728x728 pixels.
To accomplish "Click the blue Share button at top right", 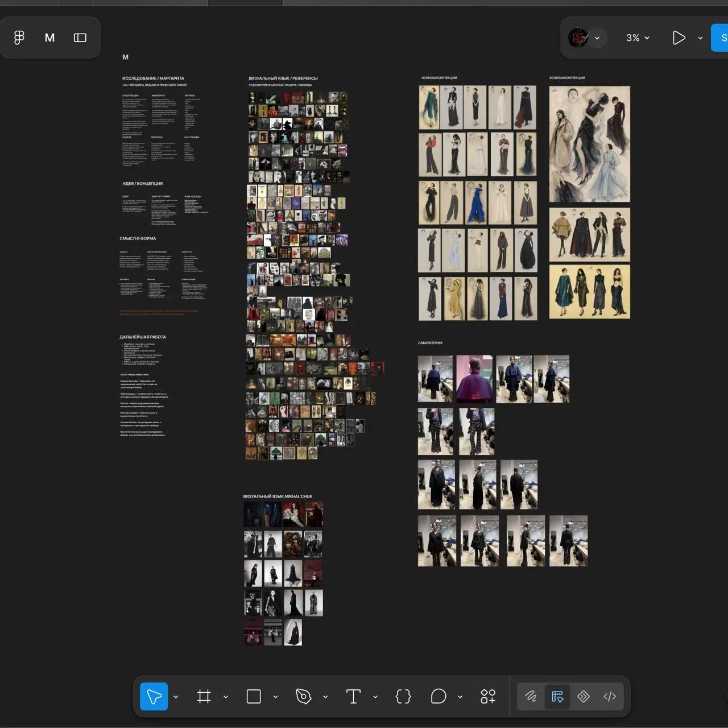I will coord(720,38).
